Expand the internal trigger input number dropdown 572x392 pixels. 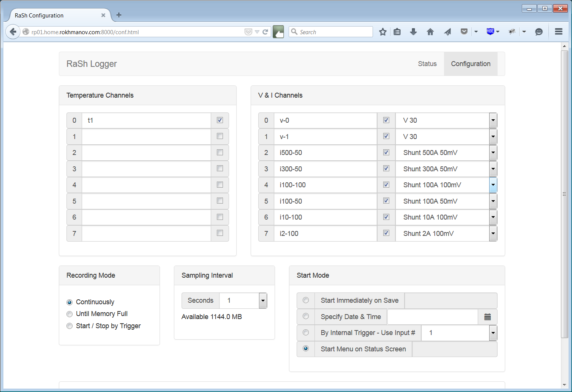[x=493, y=333]
